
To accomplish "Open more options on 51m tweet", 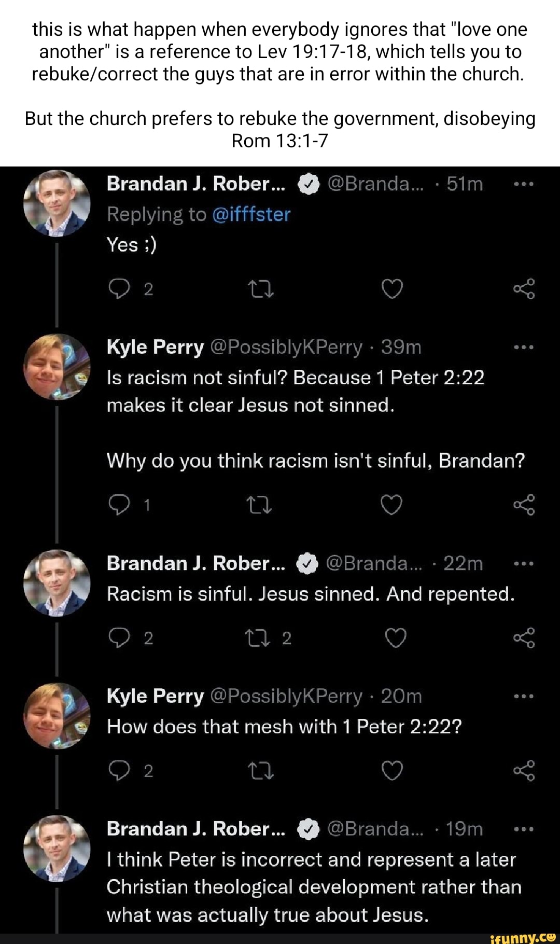I will point(524,184).
